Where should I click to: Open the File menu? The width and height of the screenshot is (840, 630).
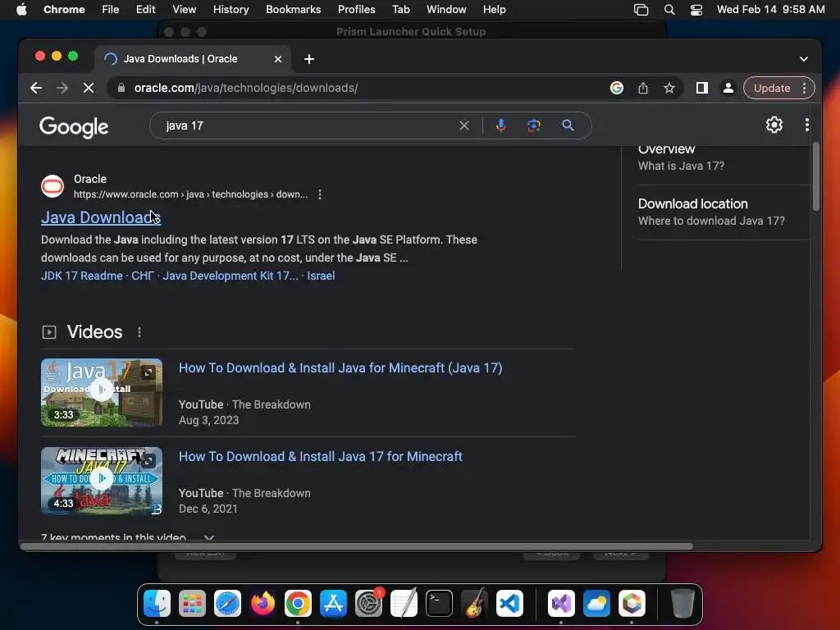111,10
